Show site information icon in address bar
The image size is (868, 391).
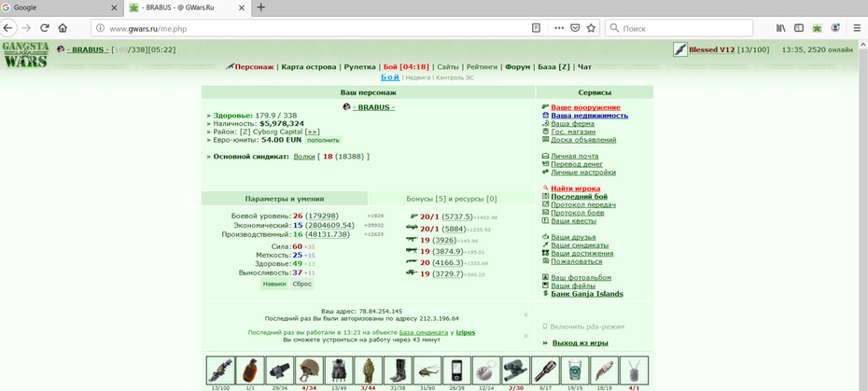(100, 28)
